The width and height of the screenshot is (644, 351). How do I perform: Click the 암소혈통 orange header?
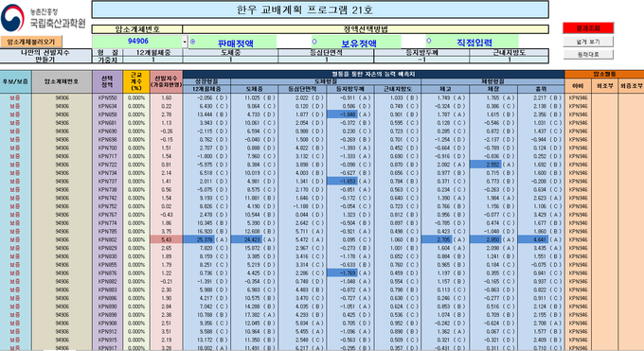click(x=604, y=75)
